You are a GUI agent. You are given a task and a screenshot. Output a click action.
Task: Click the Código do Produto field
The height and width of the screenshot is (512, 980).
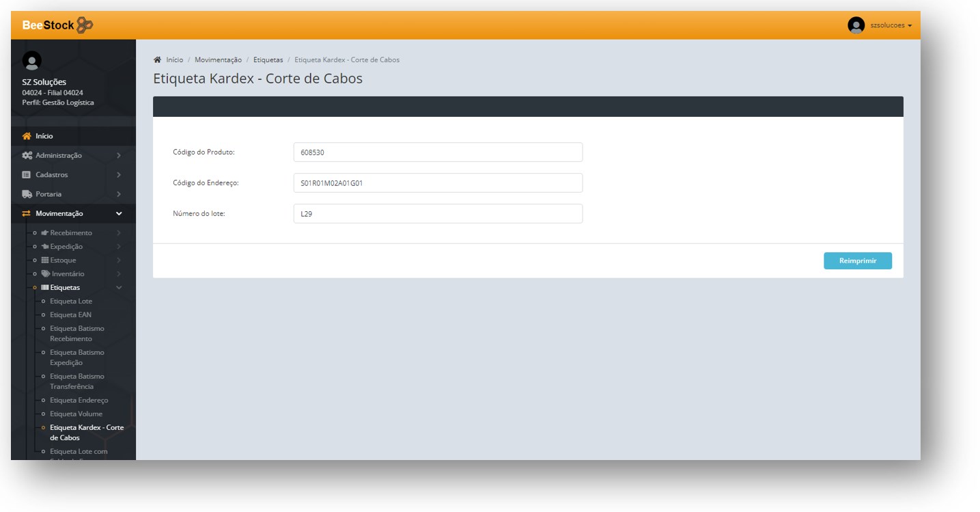(x=438, y=152)
